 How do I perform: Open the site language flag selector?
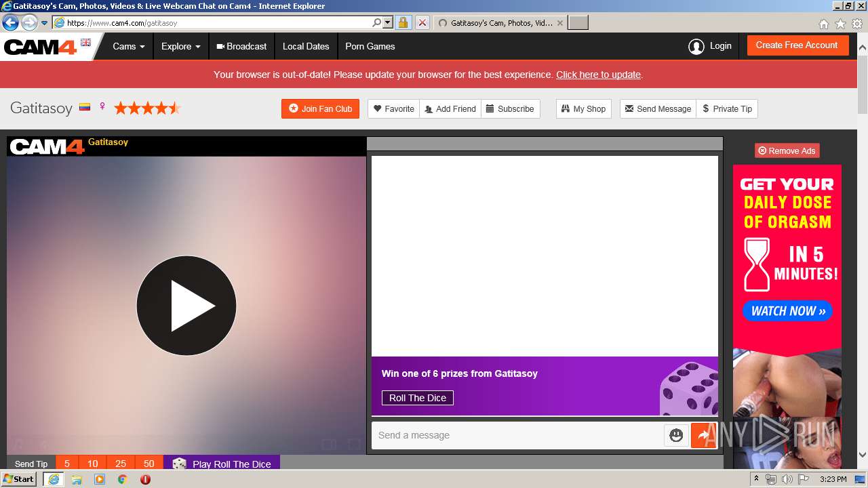pos(85,42)
